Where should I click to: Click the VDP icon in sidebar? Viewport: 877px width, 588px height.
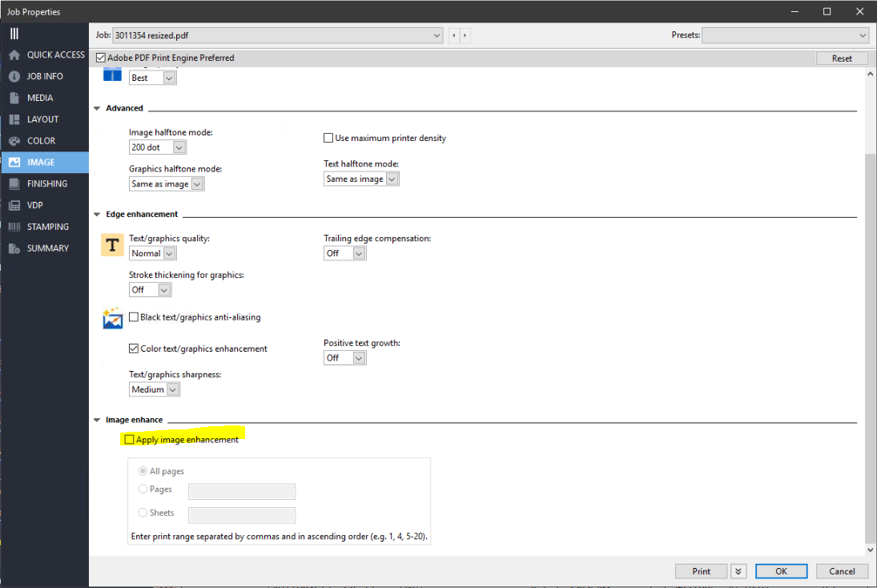[14, 205]
